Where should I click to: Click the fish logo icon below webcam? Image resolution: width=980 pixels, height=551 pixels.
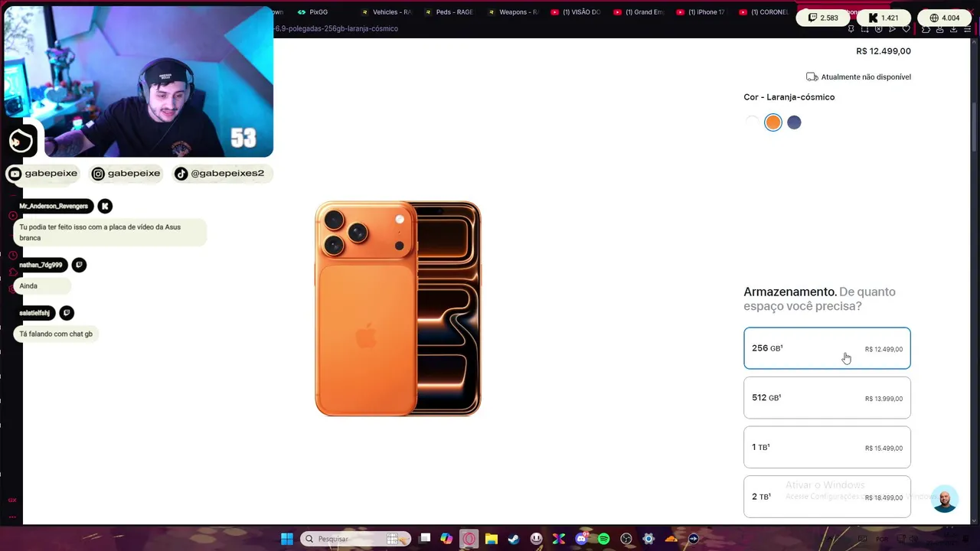click(21, 141)
